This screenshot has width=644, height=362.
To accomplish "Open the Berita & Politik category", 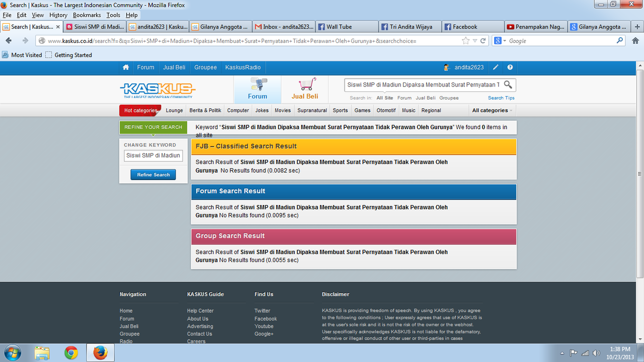I will 205,111.
